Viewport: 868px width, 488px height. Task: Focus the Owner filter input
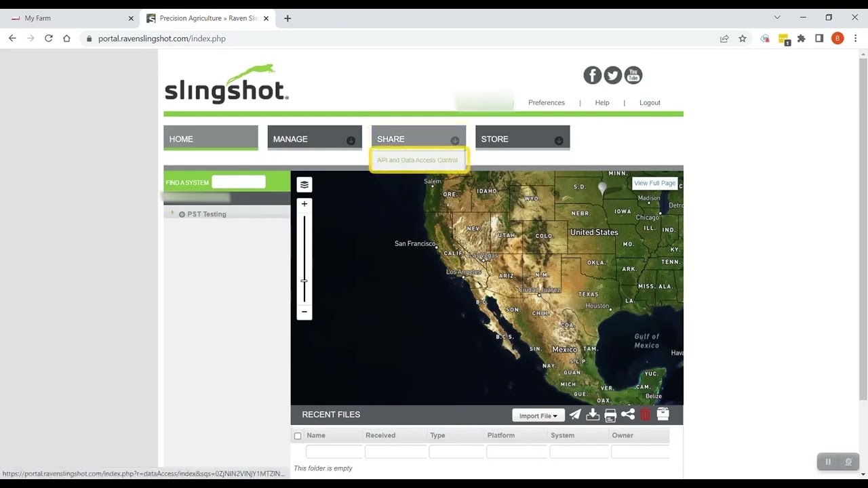tap(640, 451)
